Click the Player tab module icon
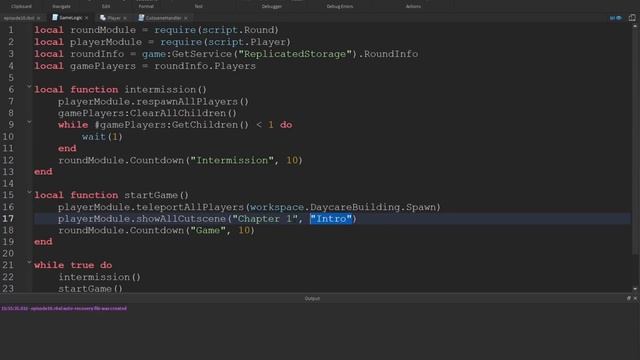The image size is (640, 360). (103, 18)
